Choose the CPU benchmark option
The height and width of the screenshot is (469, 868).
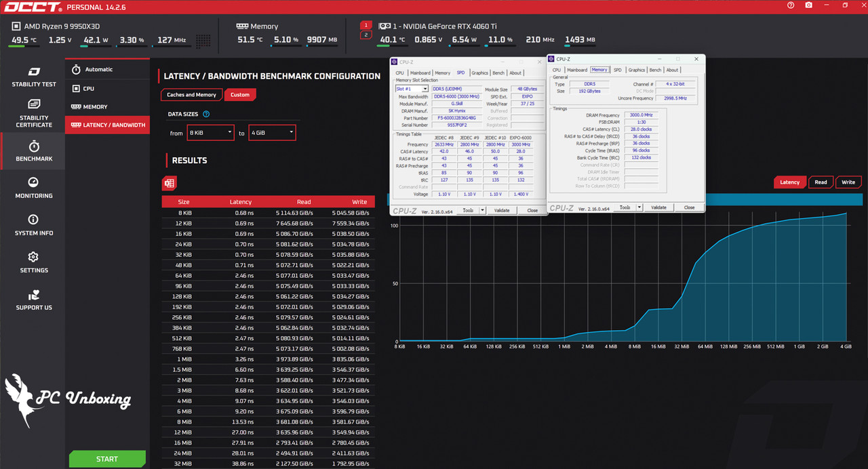tap(107, 88)
